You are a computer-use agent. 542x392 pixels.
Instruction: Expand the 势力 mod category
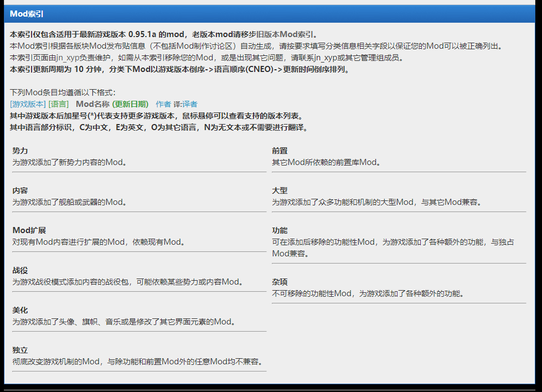20,151
